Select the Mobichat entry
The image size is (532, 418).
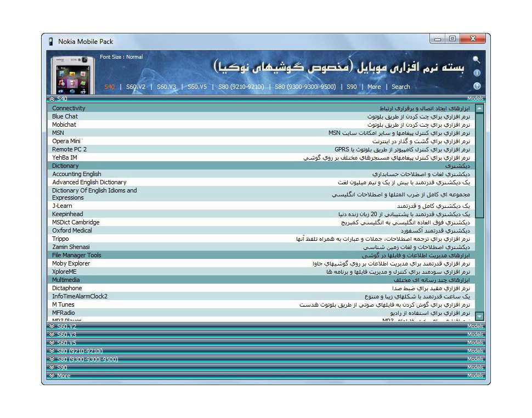point(261,125)
